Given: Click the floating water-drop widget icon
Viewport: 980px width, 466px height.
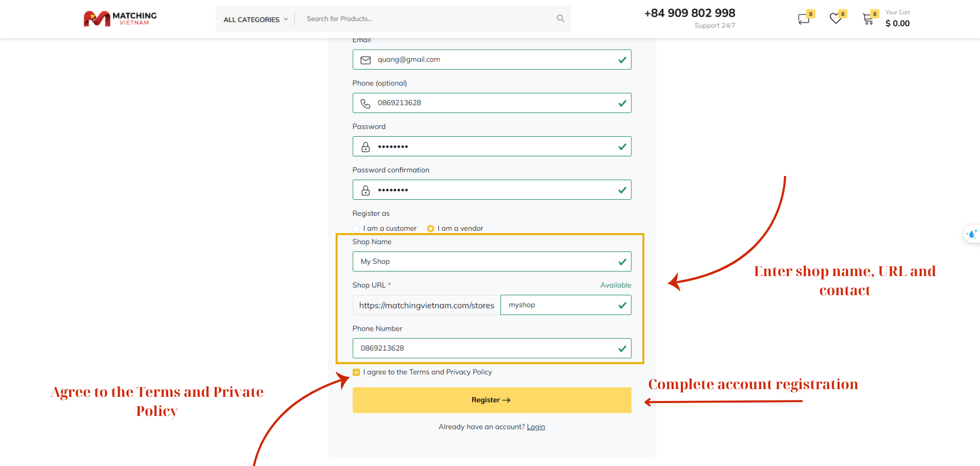Looking at the screenshot, I should [x=972, y=234].
